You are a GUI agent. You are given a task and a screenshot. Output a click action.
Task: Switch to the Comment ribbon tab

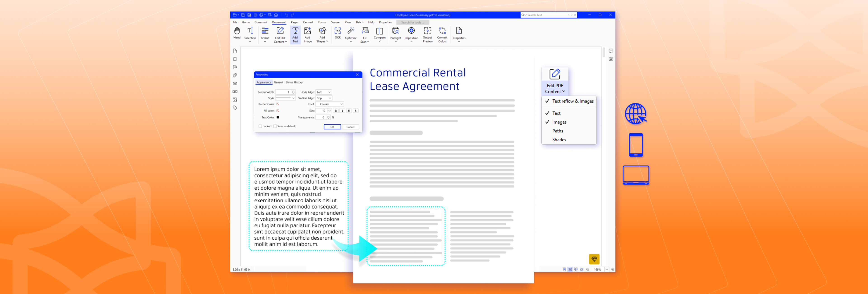tap(261, 22)
